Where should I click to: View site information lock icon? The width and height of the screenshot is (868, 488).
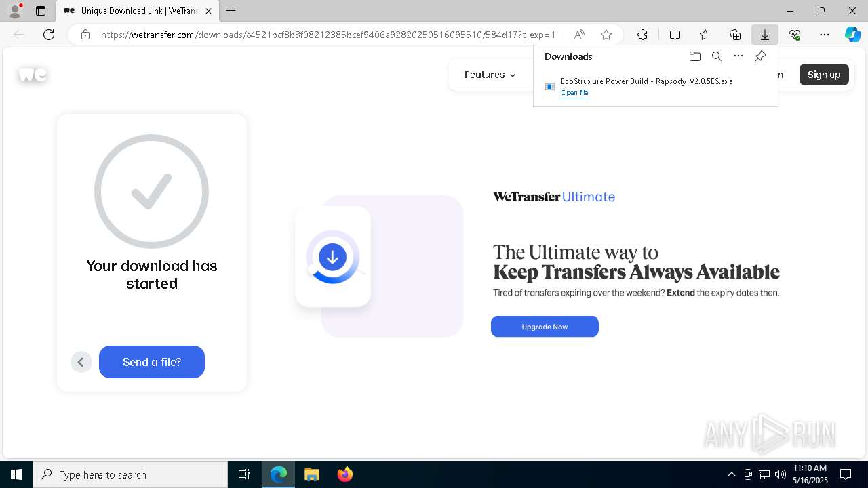click(x=85, y=35)
